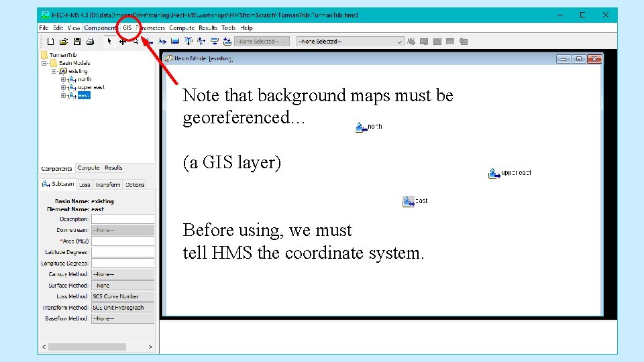Open the Results menu
The image size is (644, 362).
[x=208, y=28]
